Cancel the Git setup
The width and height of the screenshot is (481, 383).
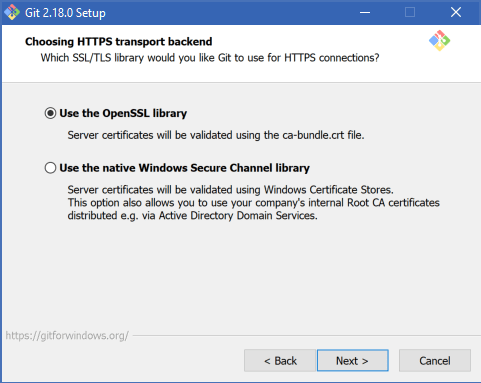coord(435,360)
